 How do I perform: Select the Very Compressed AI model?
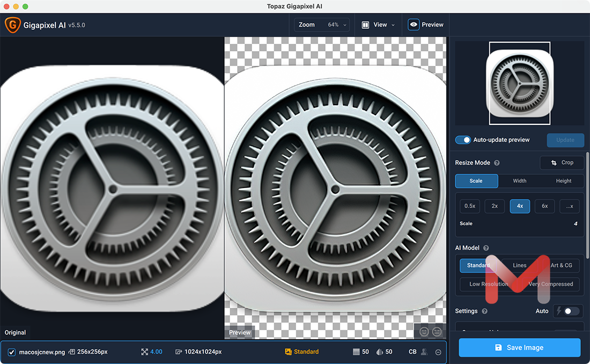(551, 284)
